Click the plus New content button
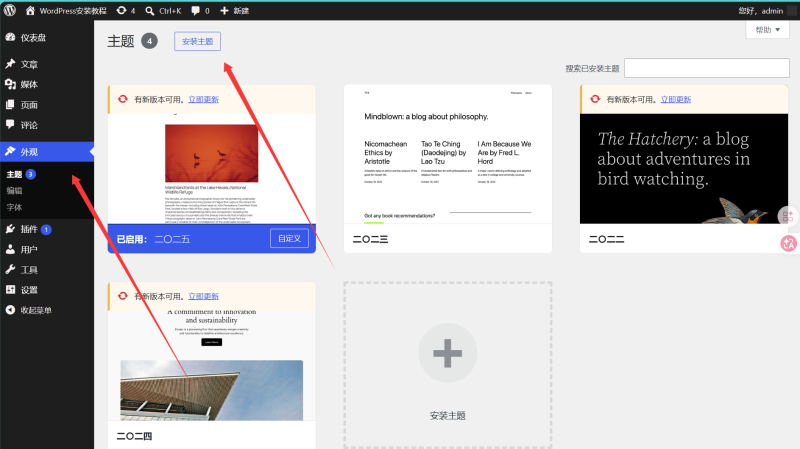Image resolution: width=800 pixels, height=449 pixels. coord(234,10)
